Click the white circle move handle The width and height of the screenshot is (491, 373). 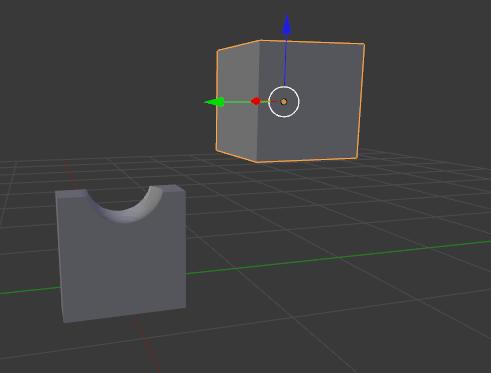click(284, 102)
